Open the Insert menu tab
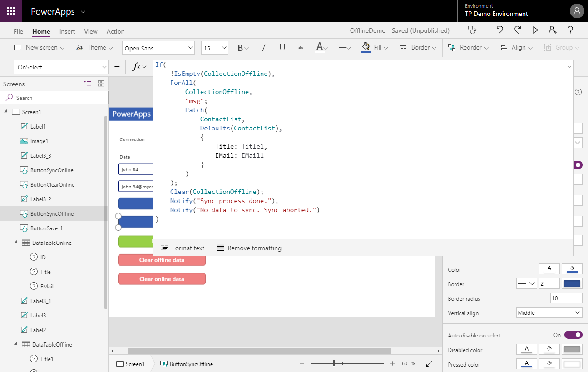Image resolution: width=588 pixels, height=372 pixels. point(67,31)
